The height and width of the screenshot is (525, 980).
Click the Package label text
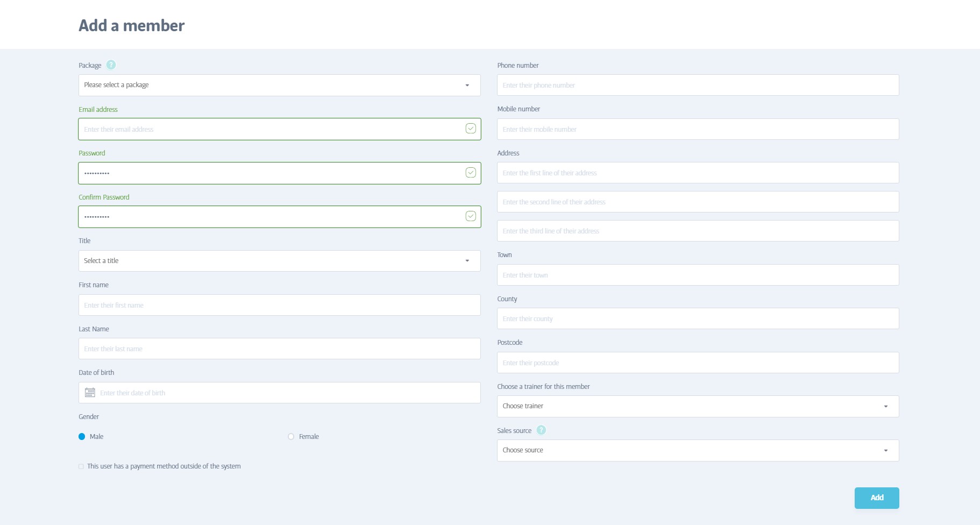(90, 66)
